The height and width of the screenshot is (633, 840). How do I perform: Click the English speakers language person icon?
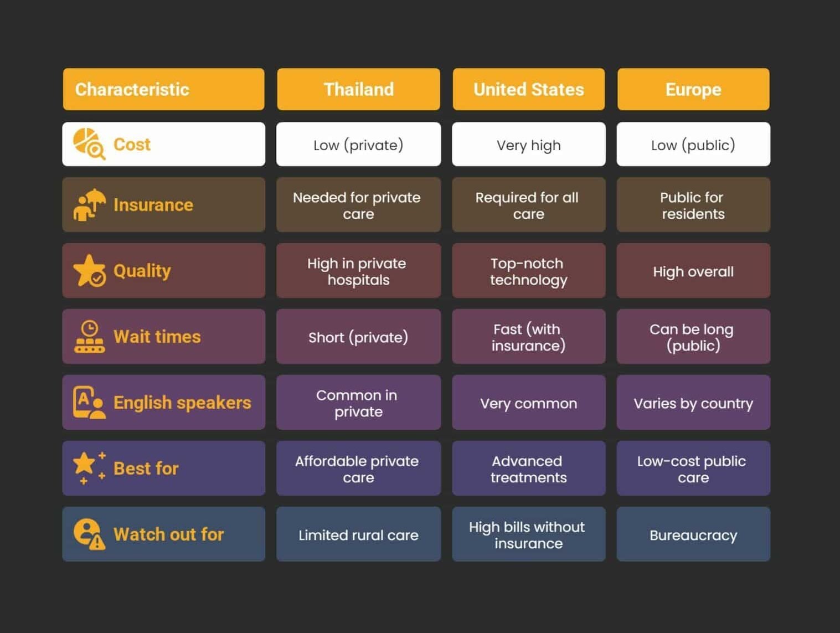[x=89, y=402]
